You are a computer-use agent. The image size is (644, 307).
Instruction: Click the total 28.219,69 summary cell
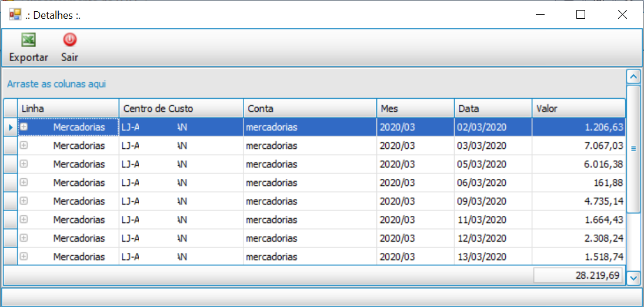point(578,275)
